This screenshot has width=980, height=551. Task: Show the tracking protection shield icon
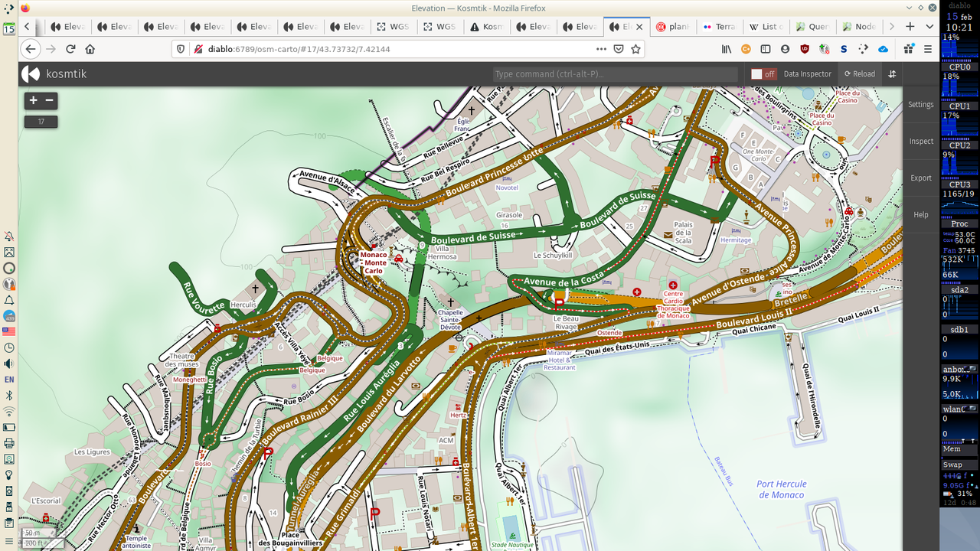[x=181, y=49]
